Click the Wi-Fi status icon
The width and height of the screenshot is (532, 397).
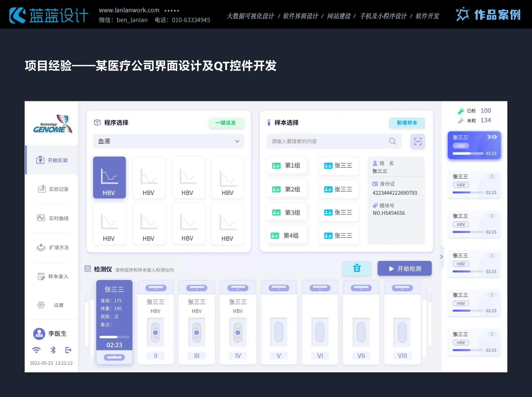(37, 350)
